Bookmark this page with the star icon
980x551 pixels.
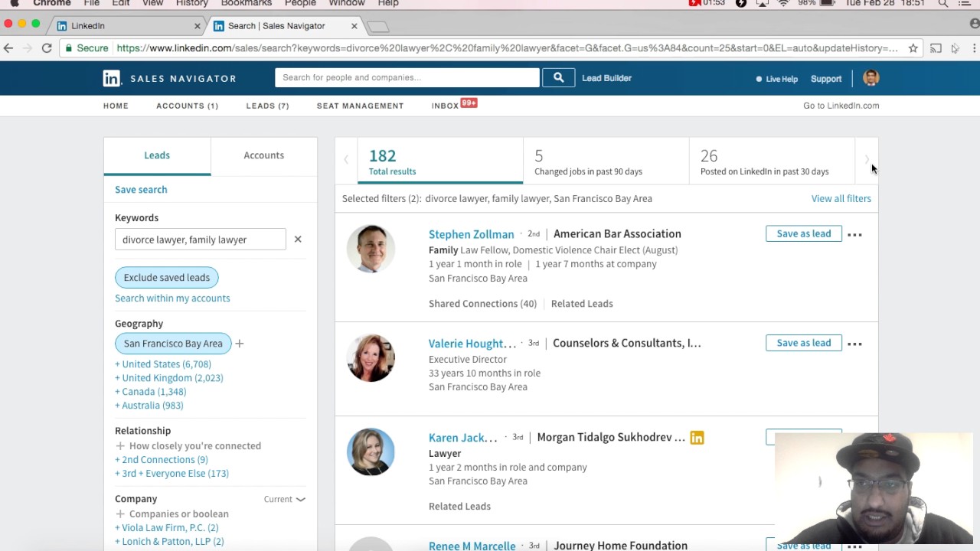coord(913,48)
